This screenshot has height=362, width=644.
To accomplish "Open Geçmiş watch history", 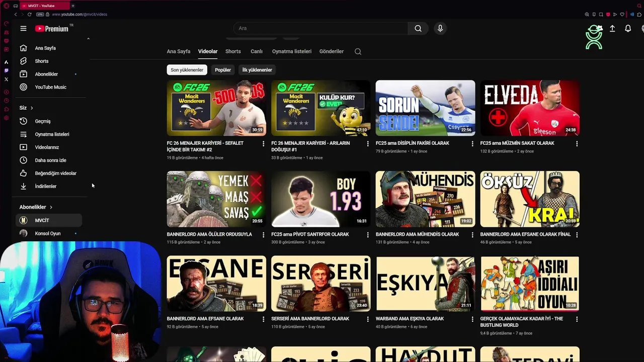I will pos(48,121).
